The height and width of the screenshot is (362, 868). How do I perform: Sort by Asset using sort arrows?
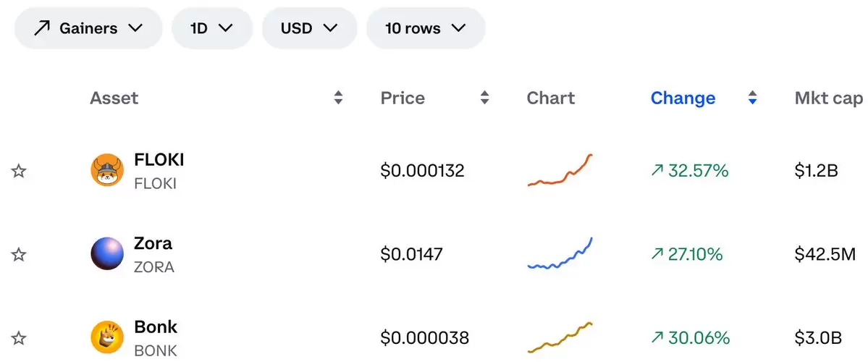(x=338, y=98)
